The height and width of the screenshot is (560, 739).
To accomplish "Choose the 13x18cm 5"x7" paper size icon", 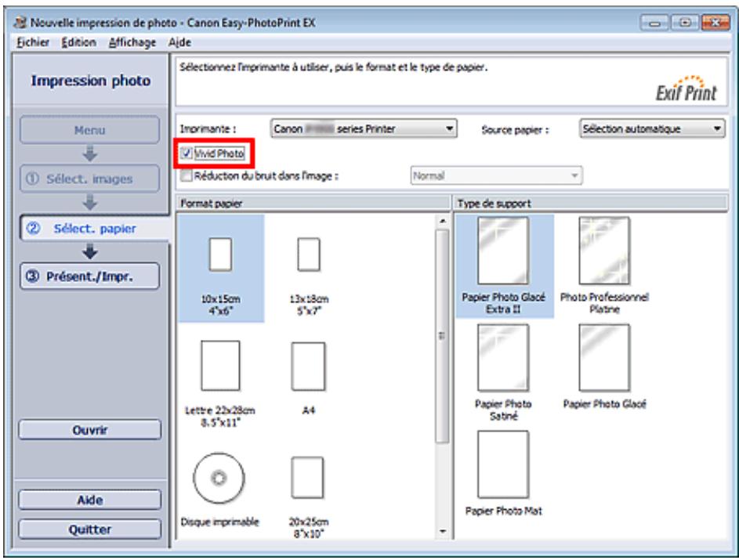I will click(x=309, y=255).
